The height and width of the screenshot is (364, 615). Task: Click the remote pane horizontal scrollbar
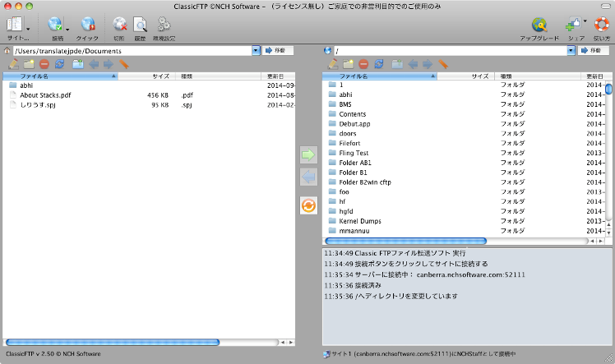click(x=405, y=241)
